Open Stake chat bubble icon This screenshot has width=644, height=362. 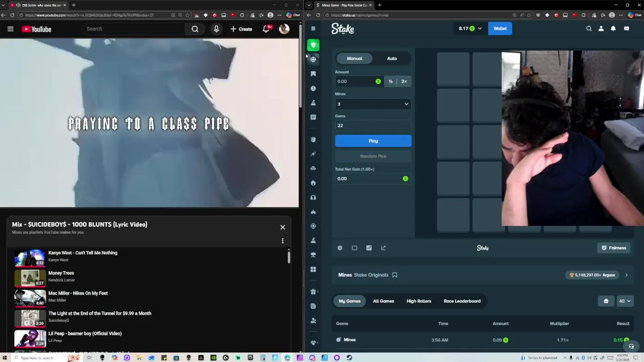coord(626,29)
